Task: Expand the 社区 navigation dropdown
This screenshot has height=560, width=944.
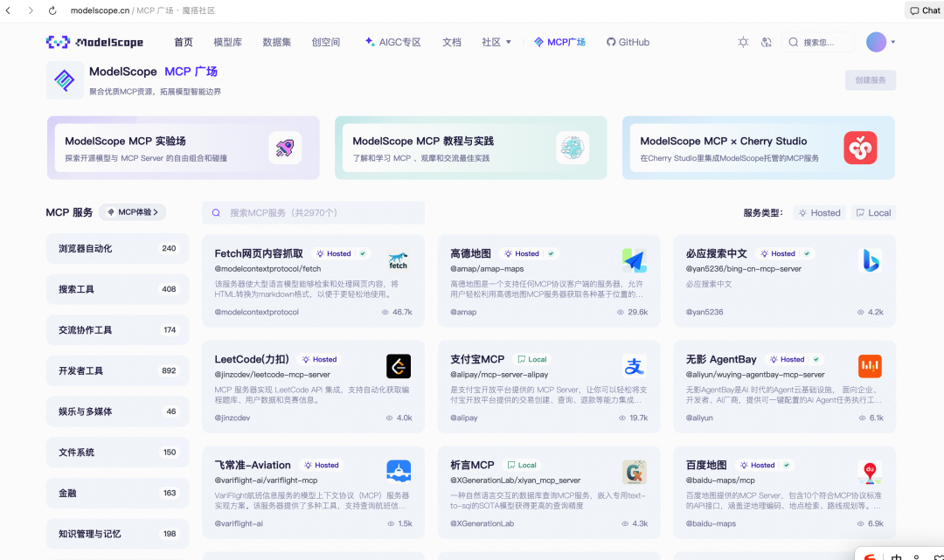Action: point(496,41)
